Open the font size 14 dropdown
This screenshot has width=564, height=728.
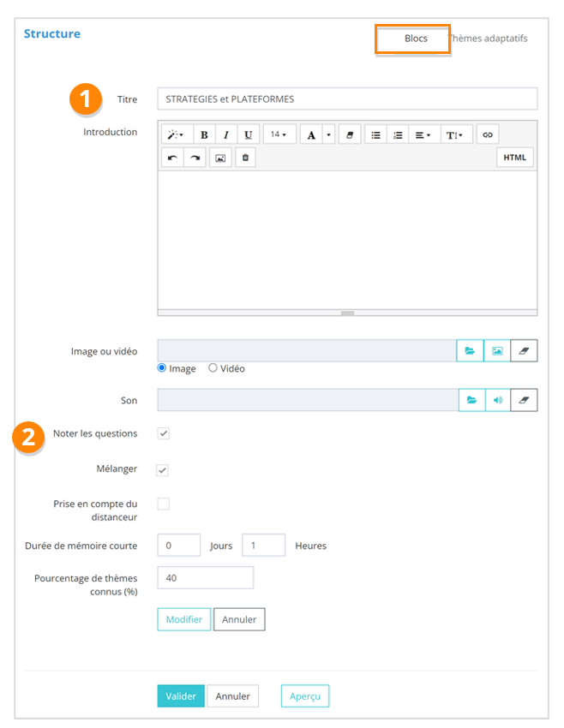(279, 135)
